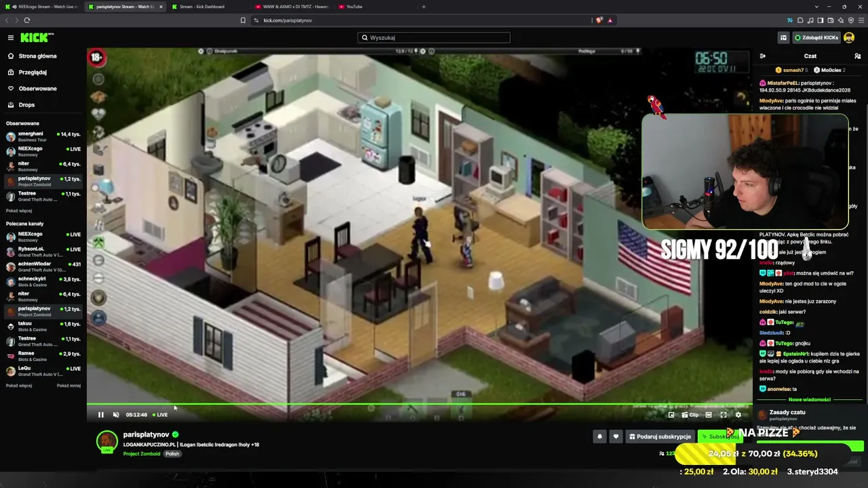Image resolution: width=868 pixels, height=488 pixels.
Task: Toggle mini player mode
Action: pos(671,415)
